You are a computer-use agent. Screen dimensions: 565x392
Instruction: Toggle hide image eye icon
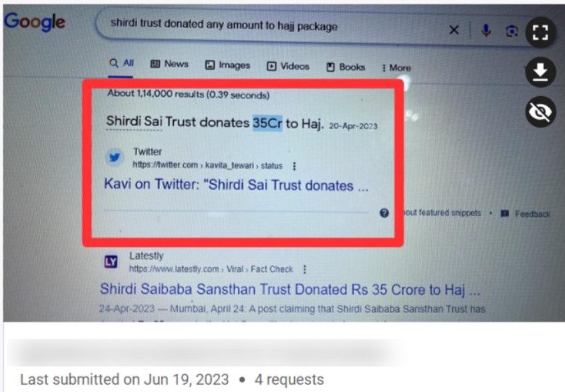click(x=540, y=112)
